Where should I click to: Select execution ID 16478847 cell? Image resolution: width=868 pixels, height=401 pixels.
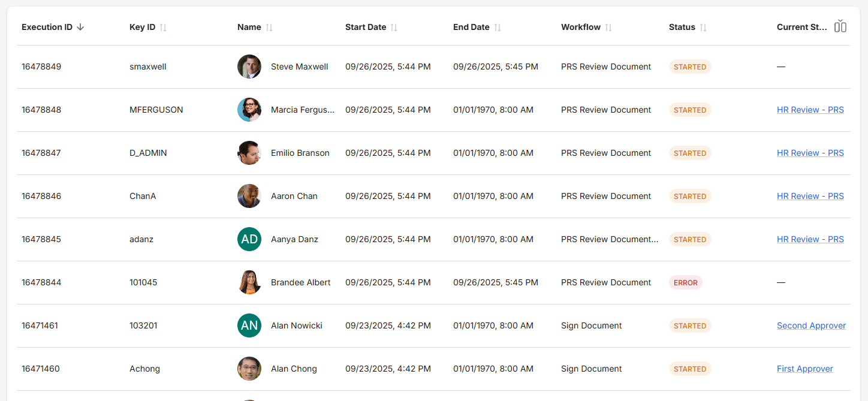click(x=41, y=153)
